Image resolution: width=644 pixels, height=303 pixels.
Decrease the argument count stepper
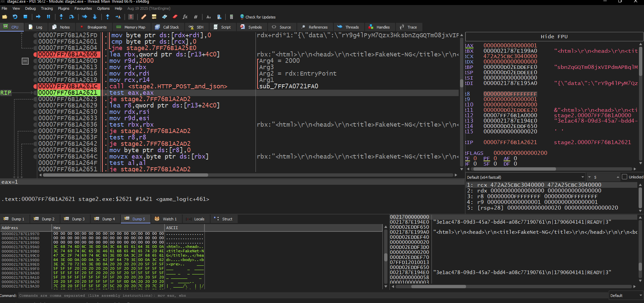[589, 177]
